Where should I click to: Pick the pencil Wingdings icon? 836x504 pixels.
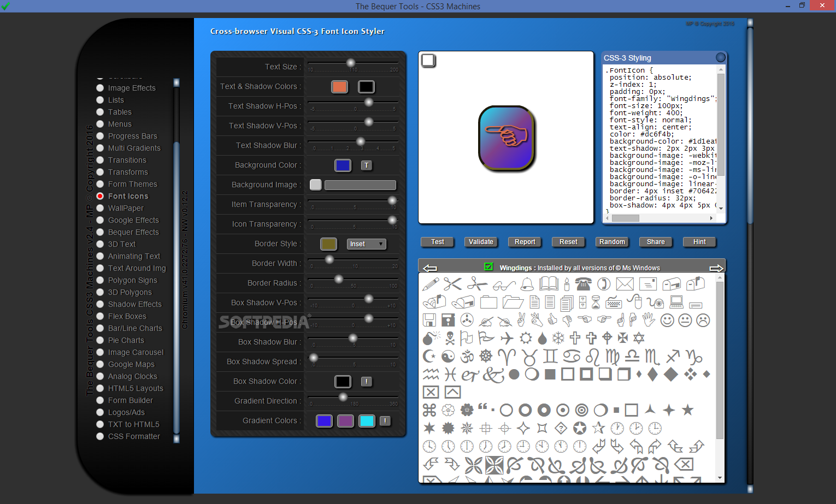pos(431,284)
